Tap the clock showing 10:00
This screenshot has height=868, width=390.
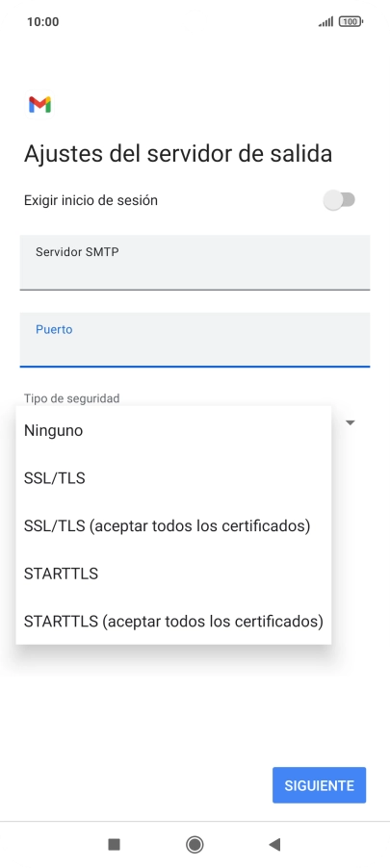pos(42,21)
